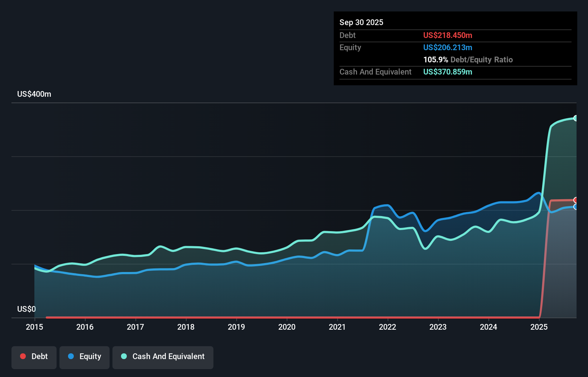Screen dimensions: 588x377
Task: Select the 2025 year label
Action: (x=540, y=327)
